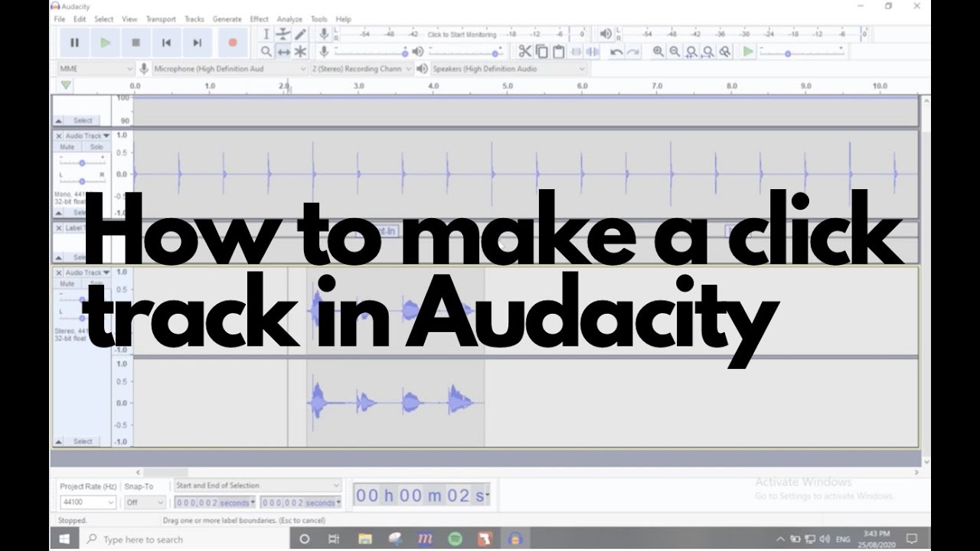Screen dimensions: 980x551
Task: Close the Label Track with X
Action: 59,228
